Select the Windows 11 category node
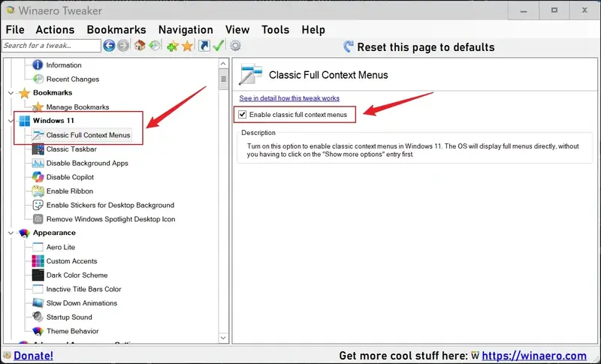Screen dimensions: 601x364 coord(53,121)
